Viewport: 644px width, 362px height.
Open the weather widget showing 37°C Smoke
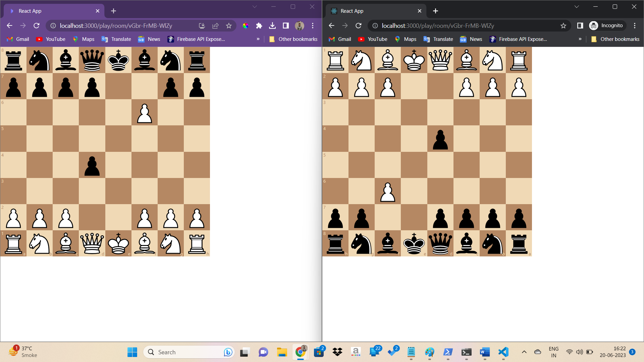coord(23,352)
